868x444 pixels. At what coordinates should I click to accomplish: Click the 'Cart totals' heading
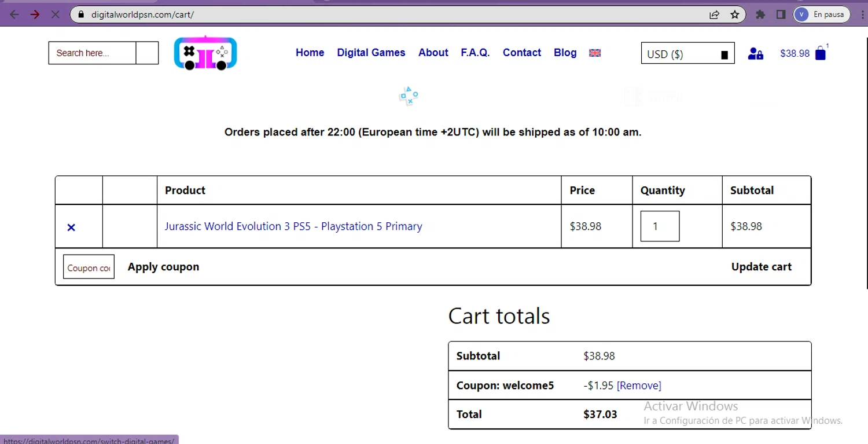coord(499,316)
